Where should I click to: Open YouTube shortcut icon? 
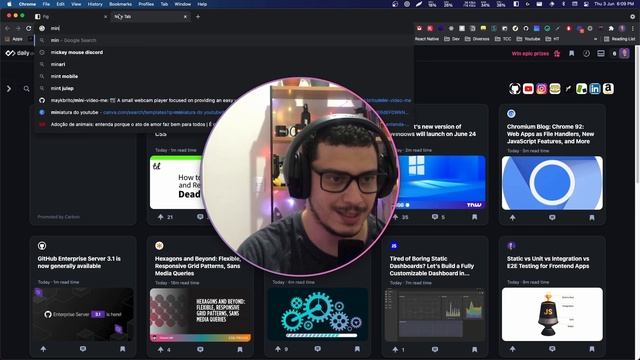528,89
